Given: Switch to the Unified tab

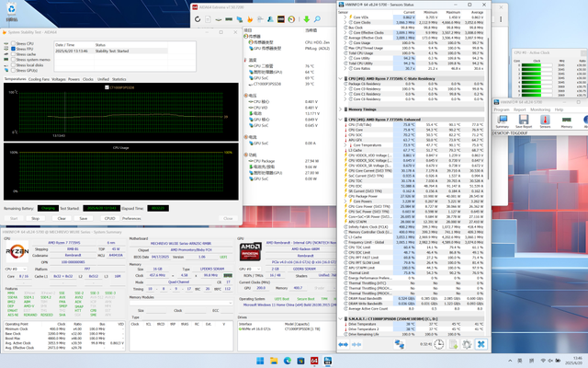Looking at the screenshot, I should [103, 79].
